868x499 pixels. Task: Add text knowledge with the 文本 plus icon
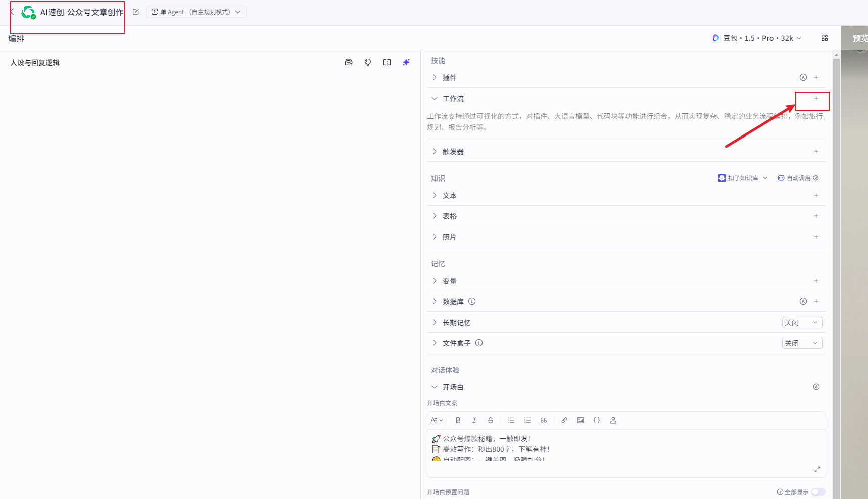[816, 195]
